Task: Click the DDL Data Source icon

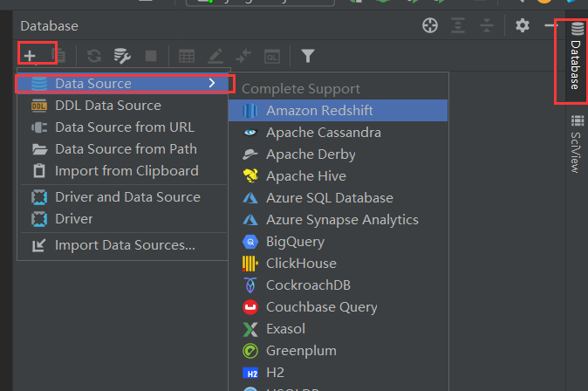Action: point(39,106)
